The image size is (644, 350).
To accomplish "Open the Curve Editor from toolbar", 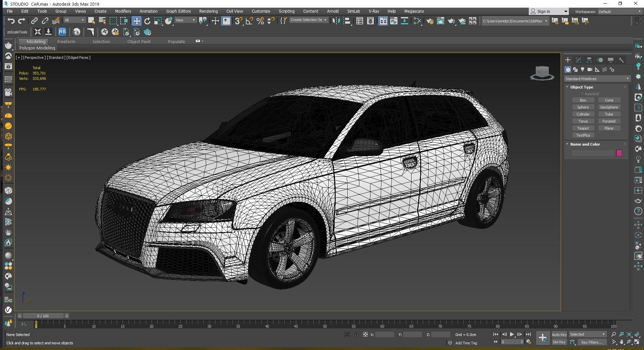I will pyautogui.click(x=394, y=21).
